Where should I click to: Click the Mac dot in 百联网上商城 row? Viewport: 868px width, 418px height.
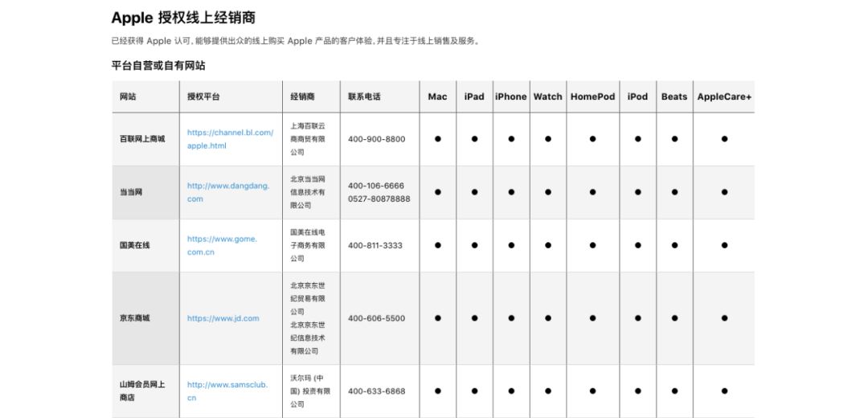point(438,139)
